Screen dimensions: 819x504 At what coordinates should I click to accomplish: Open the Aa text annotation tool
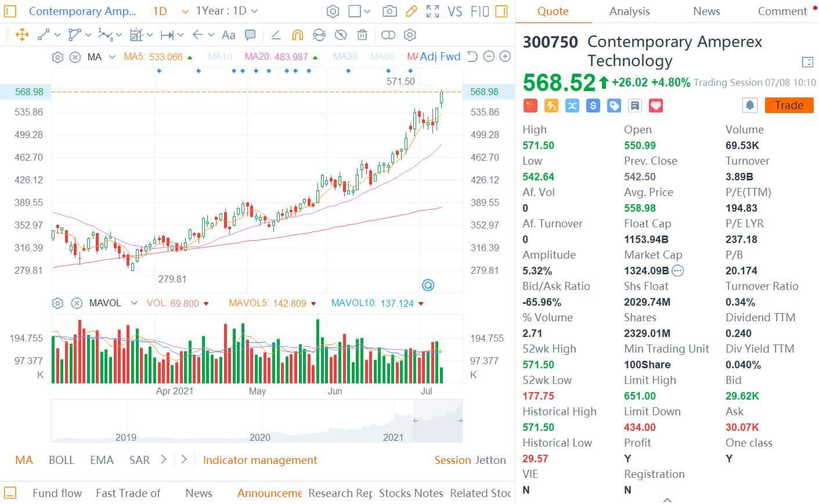(228, 35)
